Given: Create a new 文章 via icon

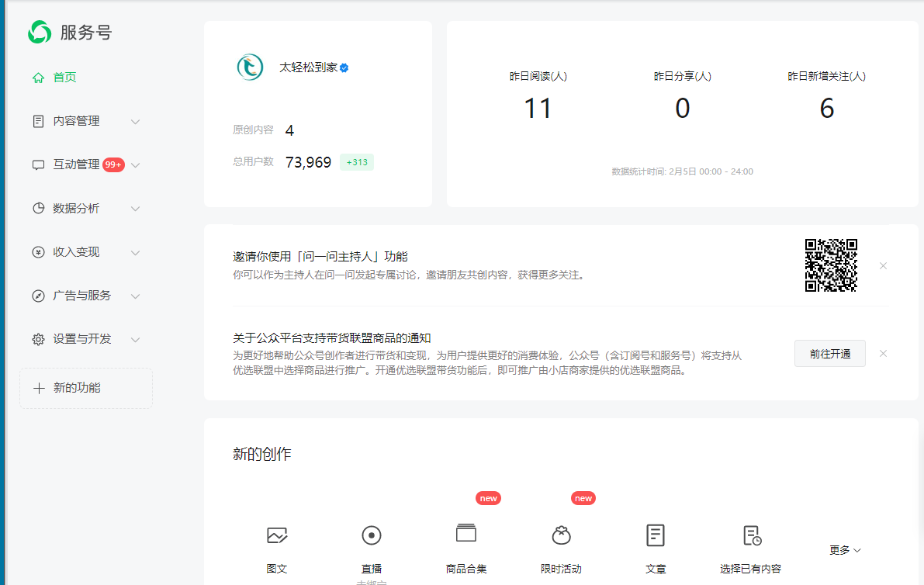Looking at the screenshot, I should coord(656,535).
